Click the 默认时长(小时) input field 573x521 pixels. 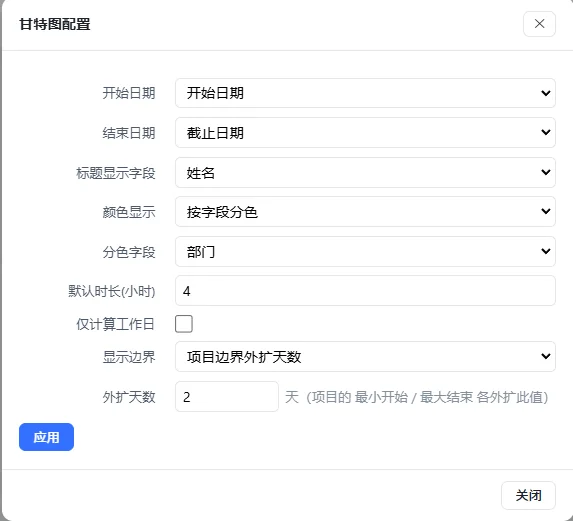(365, 291)
